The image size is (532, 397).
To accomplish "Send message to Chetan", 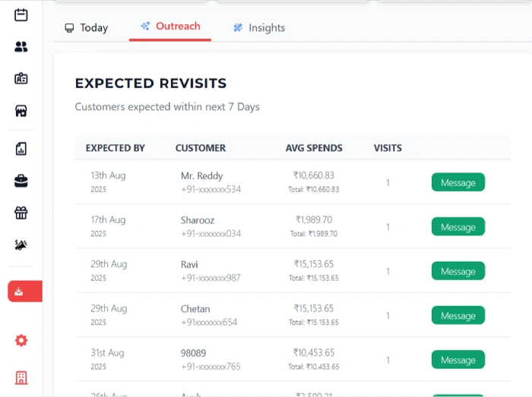I will point(458,316).
